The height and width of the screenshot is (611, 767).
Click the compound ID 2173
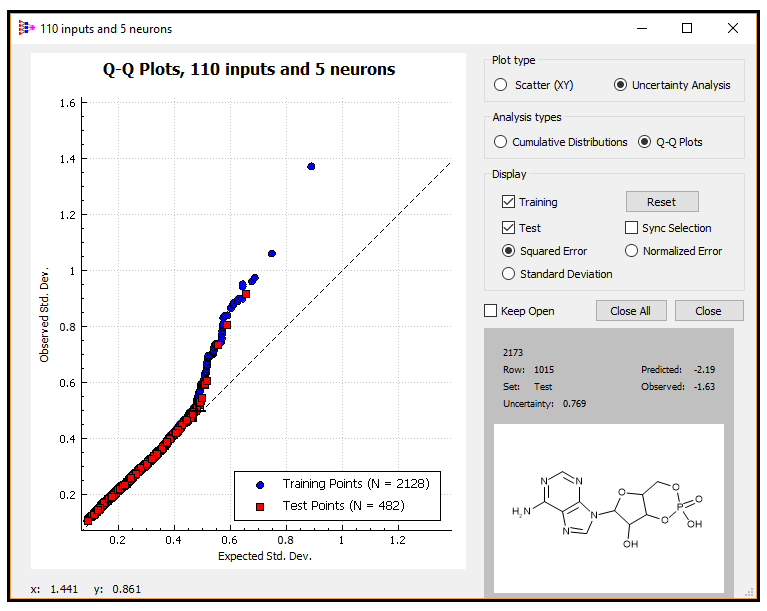(x=513, y=352)
